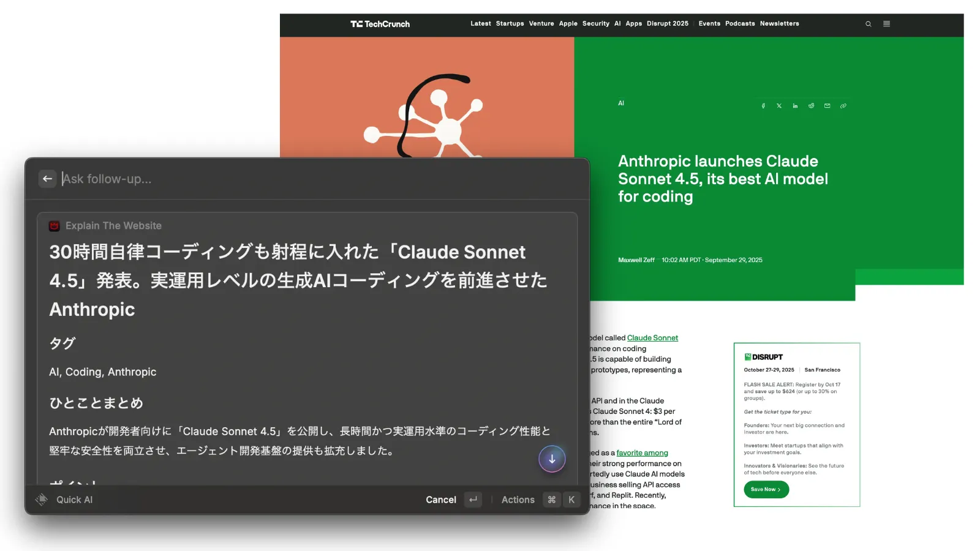980x551 pixels.
Task: Open Podcasts in the navigation bar
Action: pos(740,24)
